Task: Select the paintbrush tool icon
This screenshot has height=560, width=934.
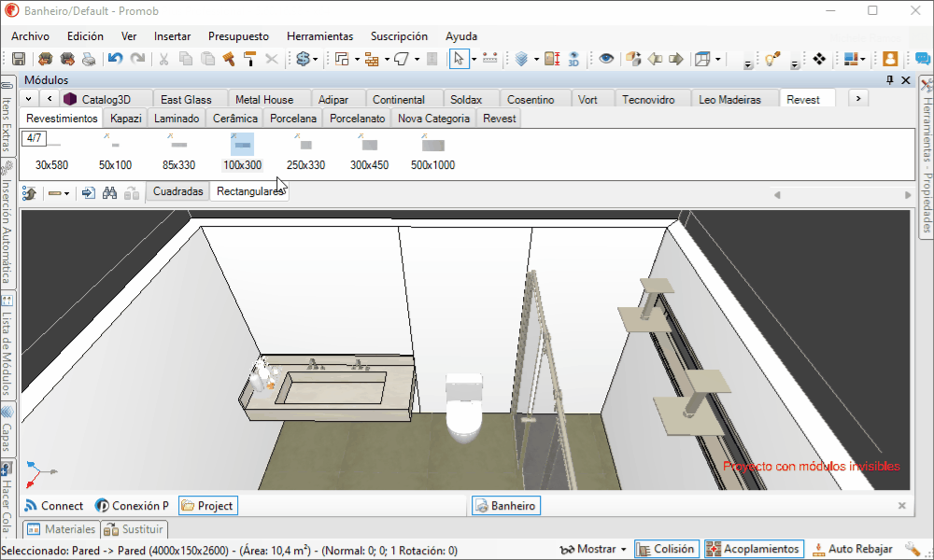Action: [228, 59]
